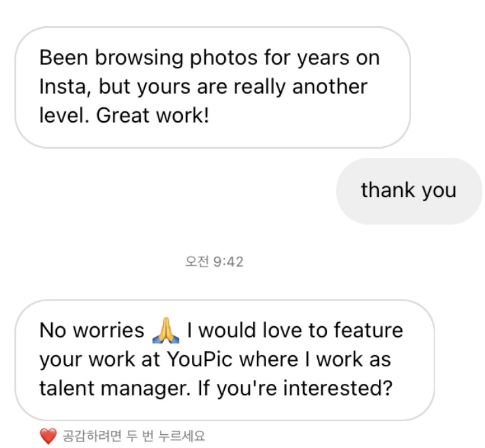The height and width of the screenshot is (448, 485).
Task: Click the "thank you" reply bubble
Action: pos(408,191)
